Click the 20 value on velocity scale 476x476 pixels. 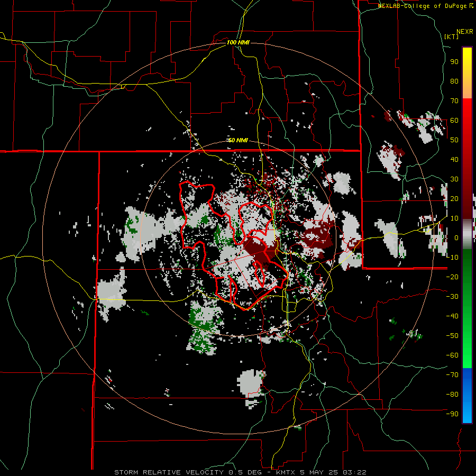pyautogui.click(x=454, y=199)
